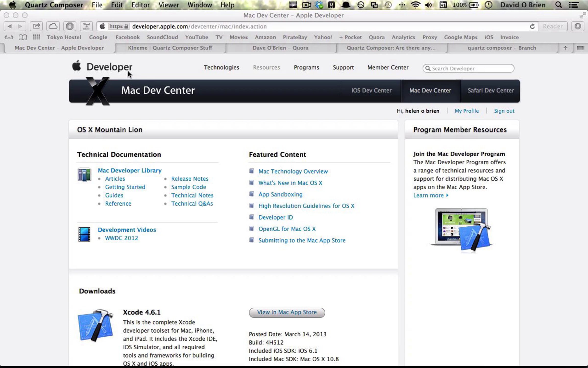Open the Viewer menu
Screen dimensions: 588x368
(169, 5)
